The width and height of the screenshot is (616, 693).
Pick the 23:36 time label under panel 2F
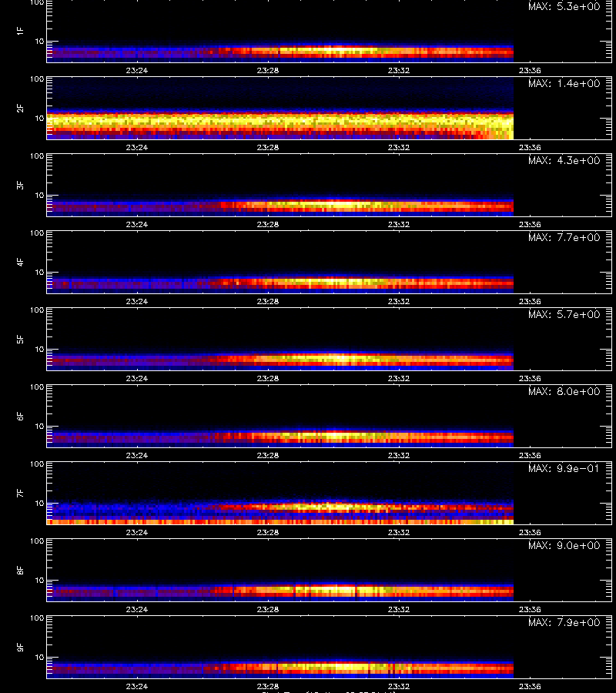tap(530, 147)
